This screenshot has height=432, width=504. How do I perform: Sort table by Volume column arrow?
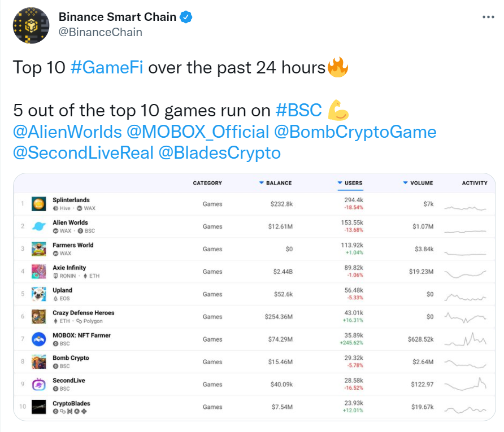[405, 183]
